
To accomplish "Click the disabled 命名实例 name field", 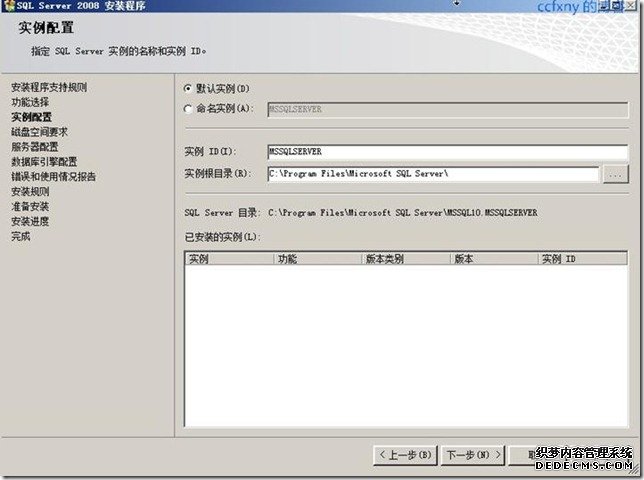I will [x=448, y=110].
